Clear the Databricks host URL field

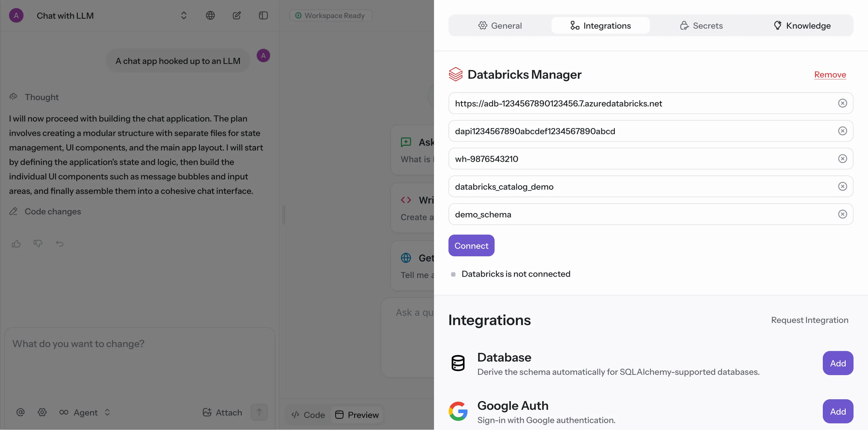click(842, 103)
